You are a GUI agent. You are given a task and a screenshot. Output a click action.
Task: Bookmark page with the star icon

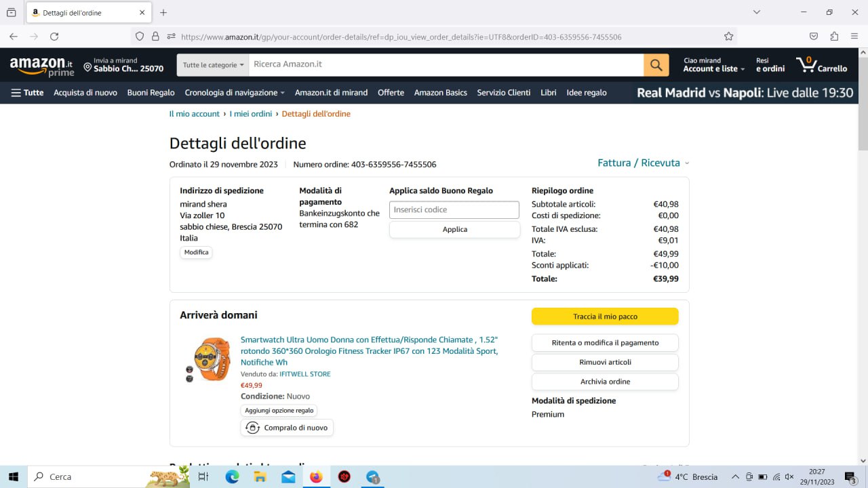coord(728,37)
